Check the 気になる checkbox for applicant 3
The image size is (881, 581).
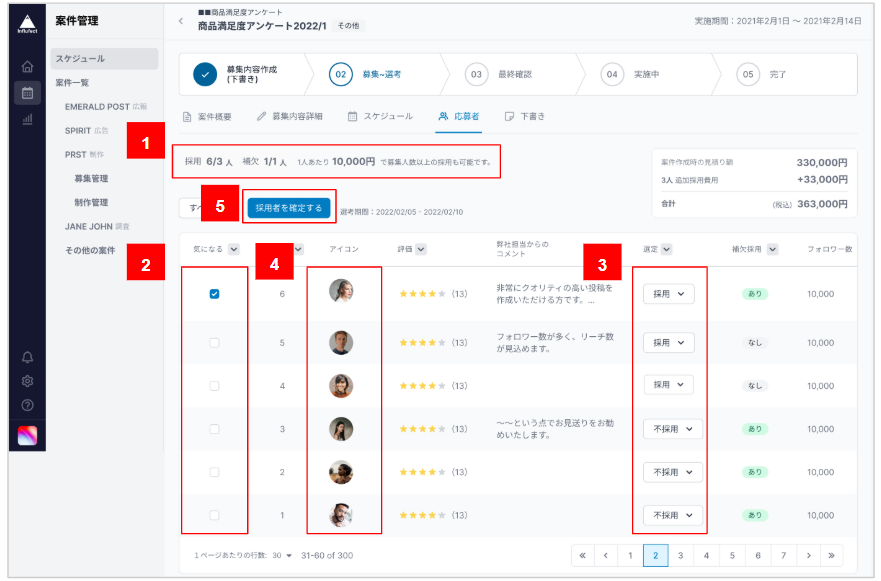pos(214,429)
